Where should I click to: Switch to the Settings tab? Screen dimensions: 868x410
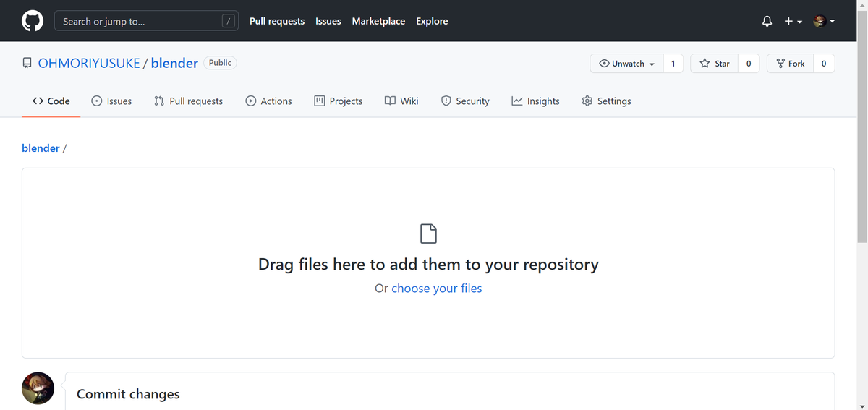606,101
